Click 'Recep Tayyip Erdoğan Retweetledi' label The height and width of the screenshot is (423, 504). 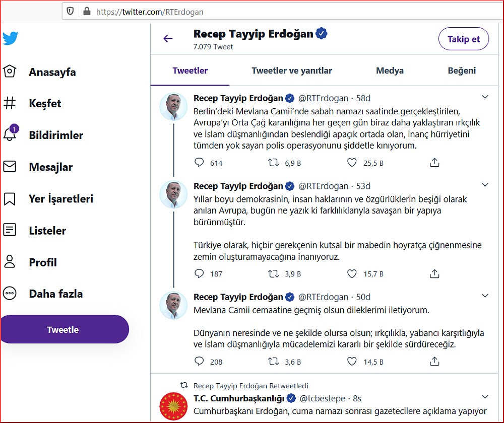point(250,385)
